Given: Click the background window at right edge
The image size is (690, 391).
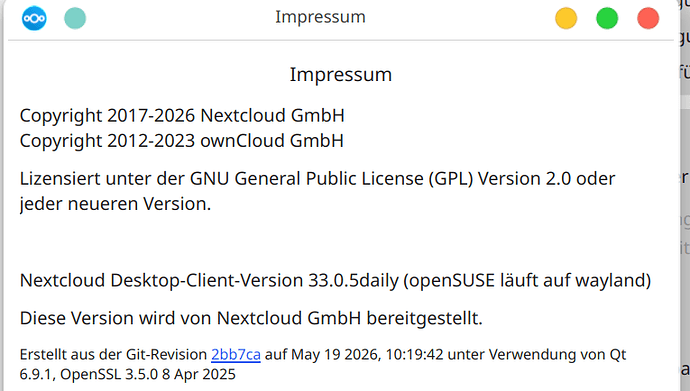Looking at the screenshot, I should 685,195.
